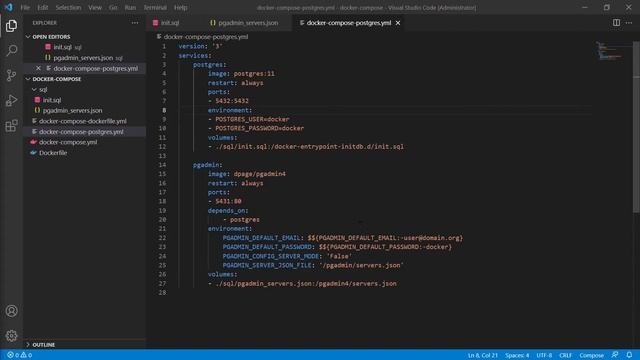Open Explorer Views and More Actions ellipsis
Image resolution: width=640 pixels, height=360 pixels.
(x=135, y=23)
